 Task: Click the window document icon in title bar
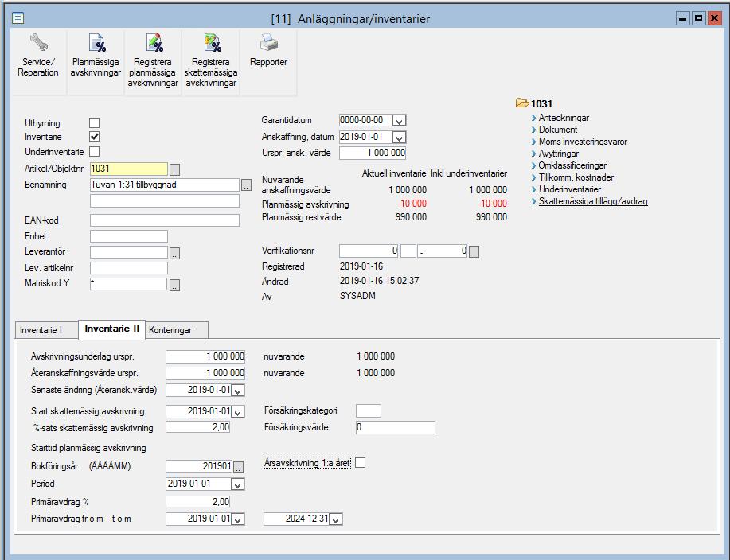pyautogui.click(x=18, y=18)
